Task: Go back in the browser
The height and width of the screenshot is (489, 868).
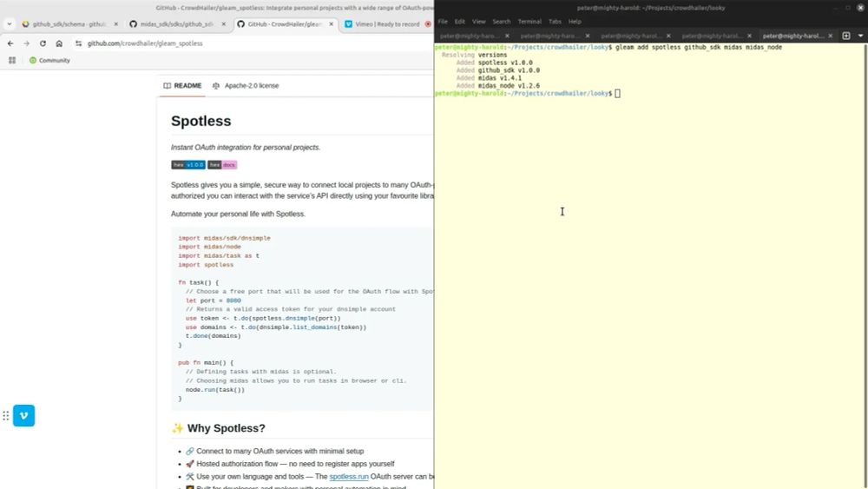Action: 10,43
